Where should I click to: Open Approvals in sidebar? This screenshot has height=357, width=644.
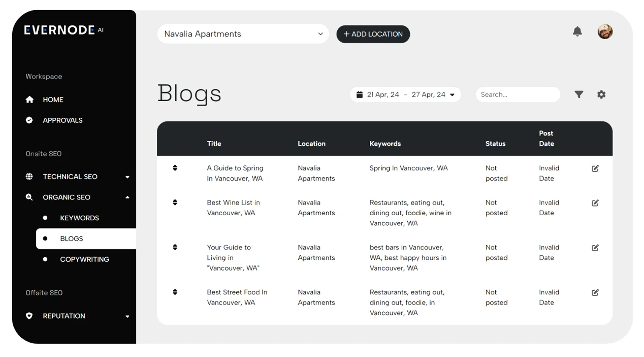coord(63,120)
